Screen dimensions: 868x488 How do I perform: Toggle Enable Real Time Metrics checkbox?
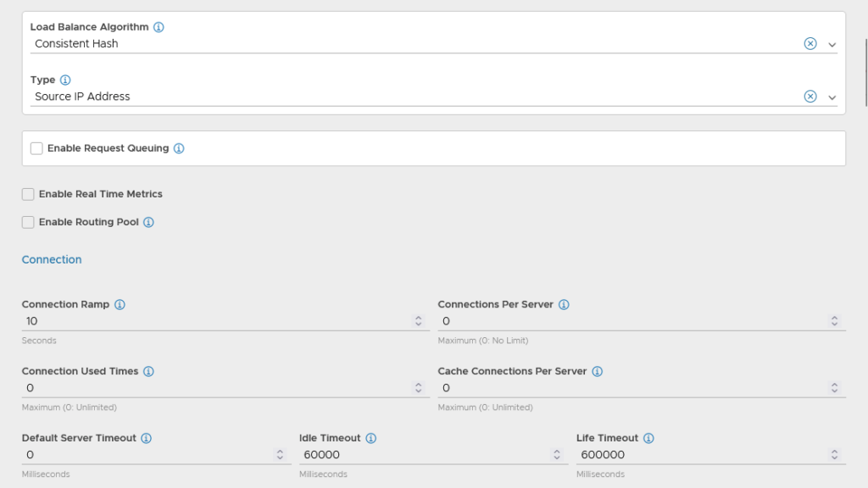(x=28, y=195)
